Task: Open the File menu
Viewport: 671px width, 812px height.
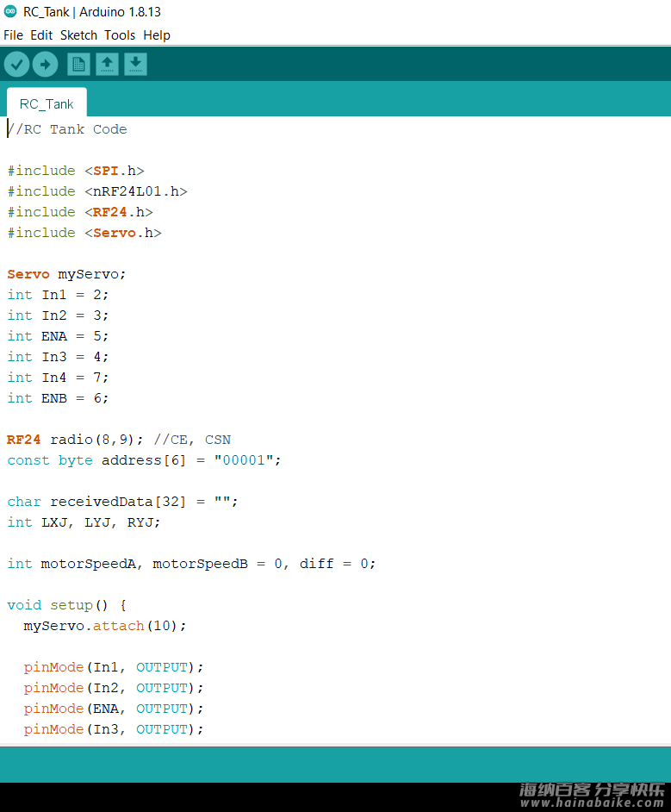Action: tap(14, 35)
